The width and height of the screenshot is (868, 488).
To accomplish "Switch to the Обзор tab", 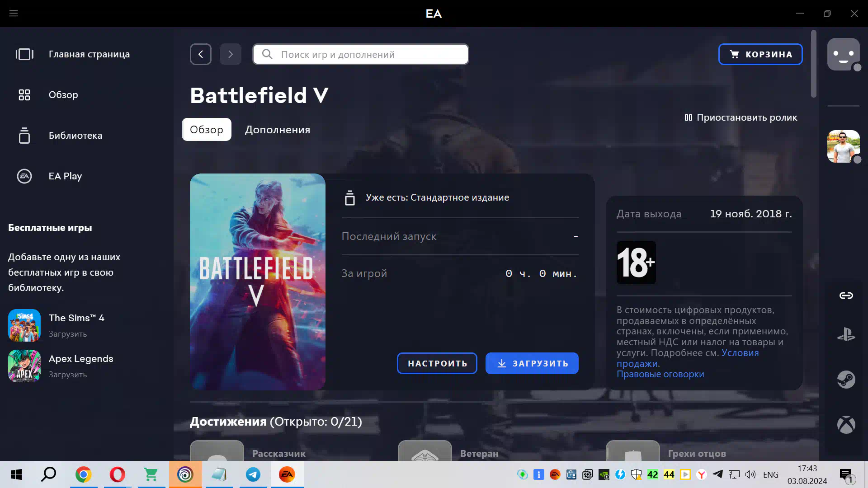I will (207, 130).
